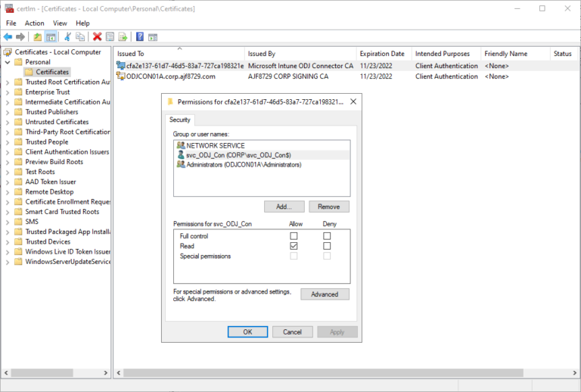
Task: Click the Forward arrow toolbar icon
Action: point(20,36)
